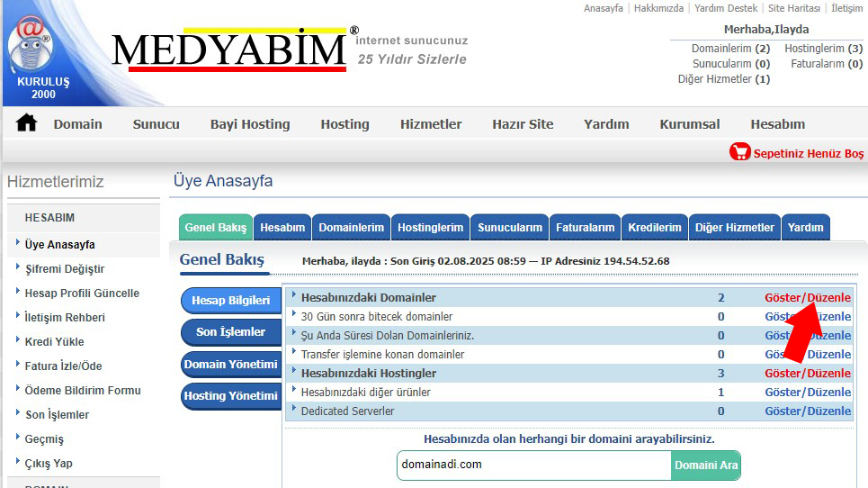Open the Yardım navigation menu
Viewport: 868px width, 488px height.
point(606,124)
